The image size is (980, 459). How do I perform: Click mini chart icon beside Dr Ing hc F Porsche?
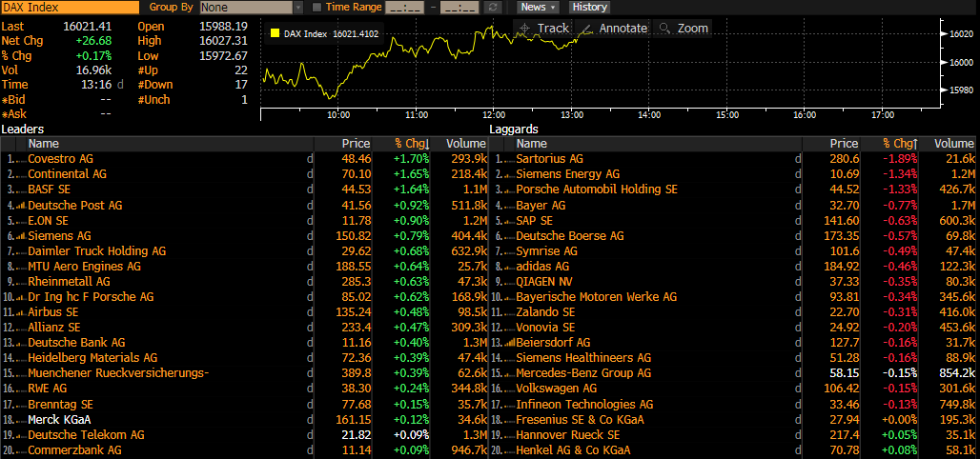[x=21, y=297]
